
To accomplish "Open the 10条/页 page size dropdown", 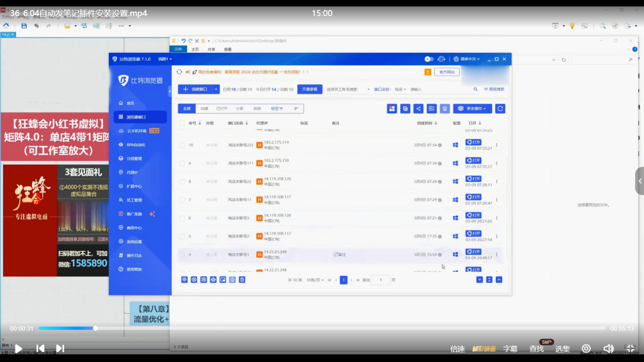I will [315, 280].
